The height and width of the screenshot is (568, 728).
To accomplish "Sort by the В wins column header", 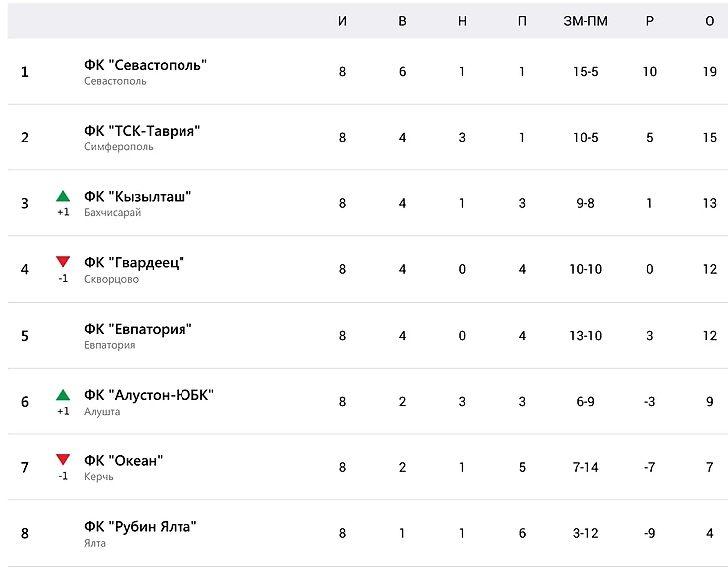I will coord(402,21).
